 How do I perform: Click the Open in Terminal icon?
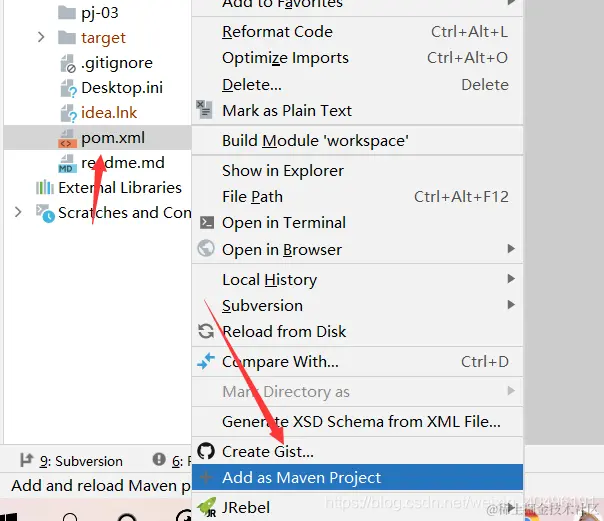(x=206, y=223)
